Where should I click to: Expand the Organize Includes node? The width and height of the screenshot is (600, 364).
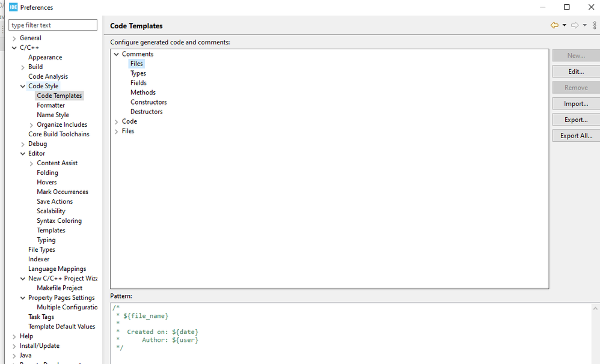[x=31, y=125]
